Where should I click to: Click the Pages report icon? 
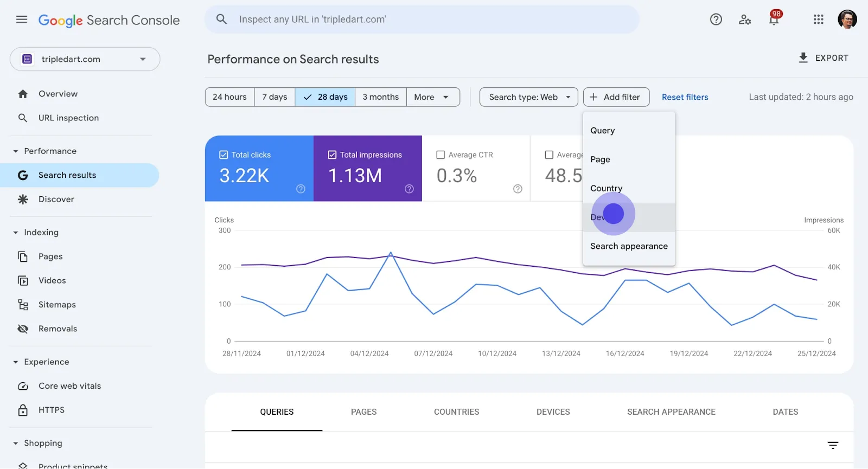click(x=23, y=256)
